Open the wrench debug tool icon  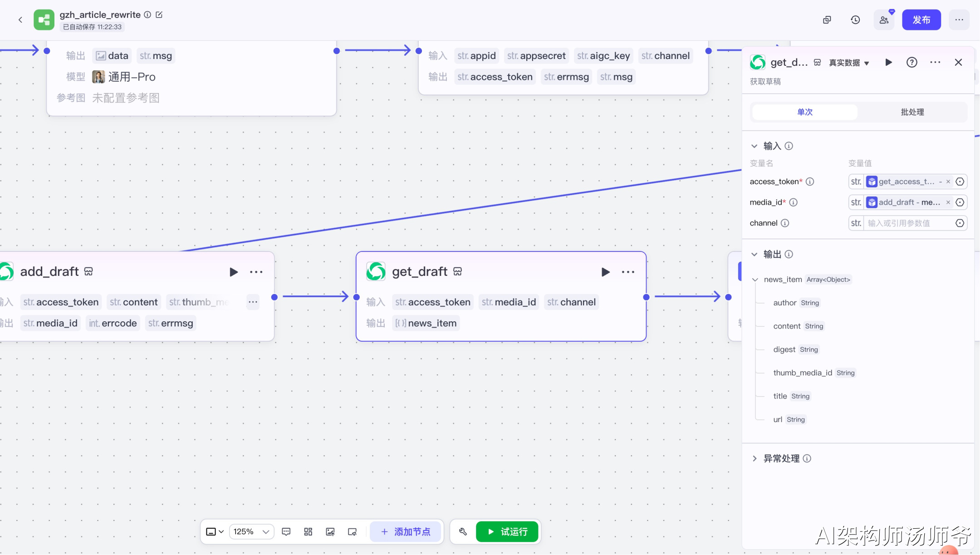click(x=463, y=531)
